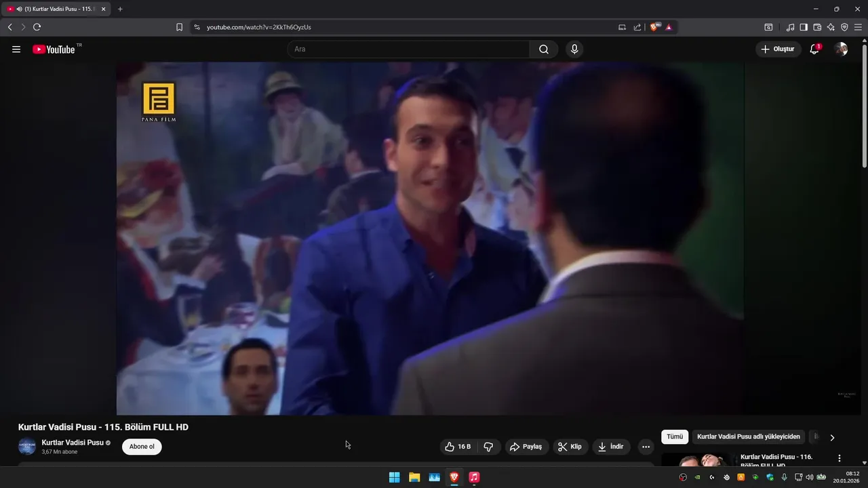The height and width of the screenshot is (488, 868).
Task: Click the Oluştur create button
Action: 778,49
